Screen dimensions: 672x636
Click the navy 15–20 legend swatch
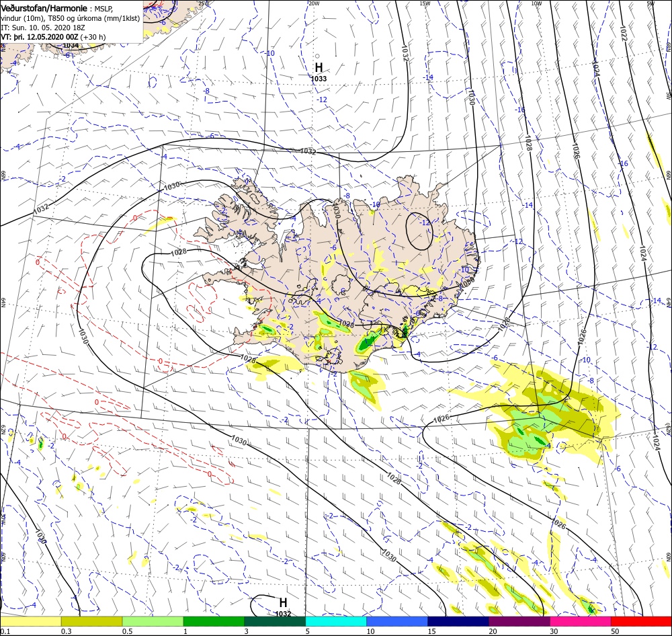click(x=458, y=621)
